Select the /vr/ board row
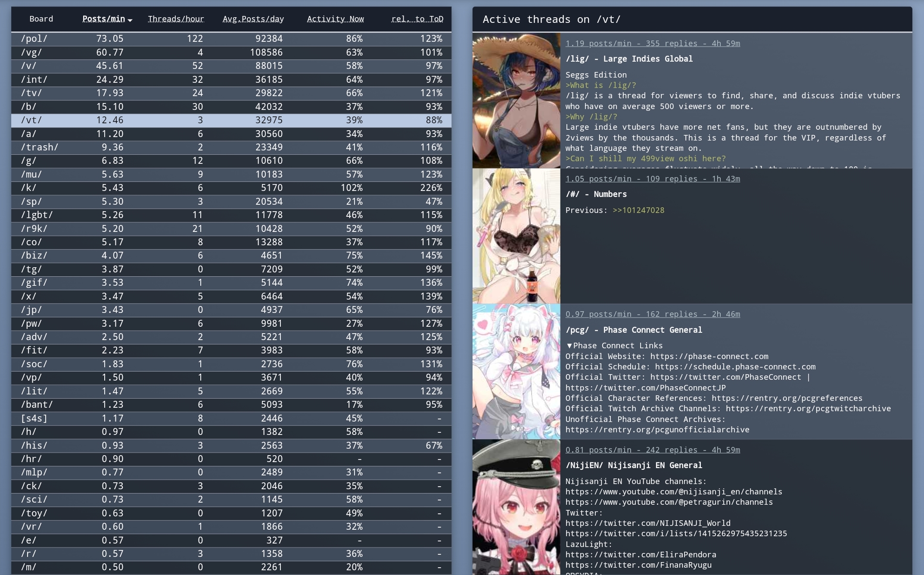The height and width of the screenshot is (575, 924). (x=231, y=527)
